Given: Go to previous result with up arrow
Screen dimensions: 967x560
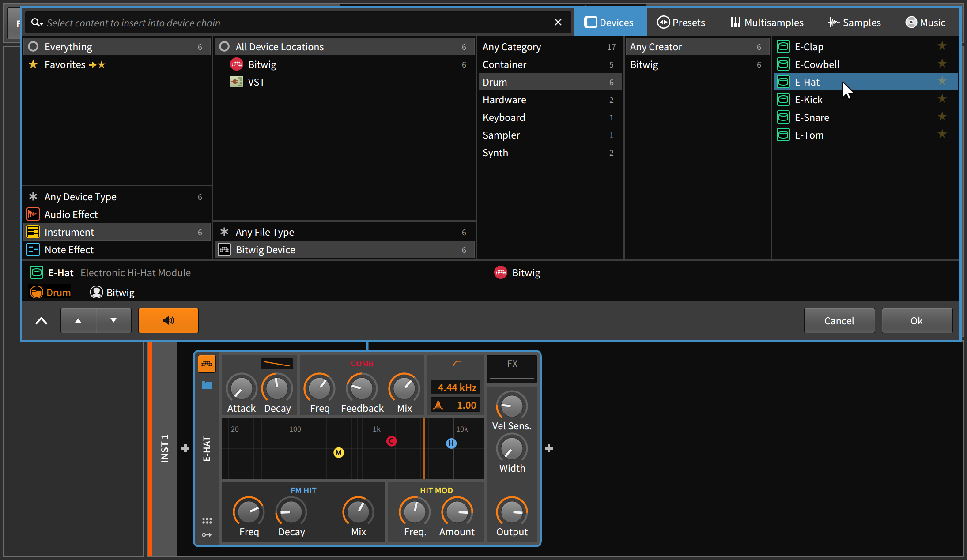Looking at the screenshot, I should (x=78, y=321).
